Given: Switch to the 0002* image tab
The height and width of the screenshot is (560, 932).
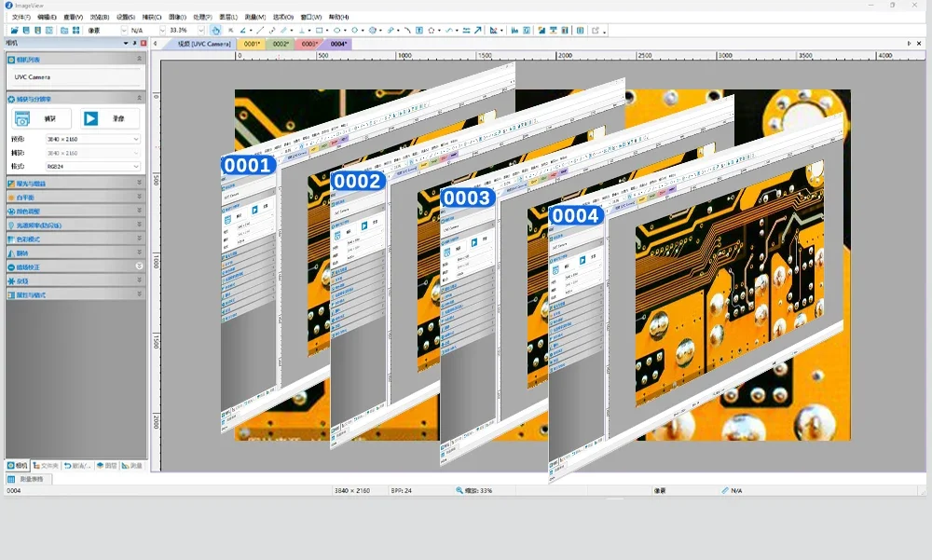Looking at the screenshot, I should click(281, 44).
